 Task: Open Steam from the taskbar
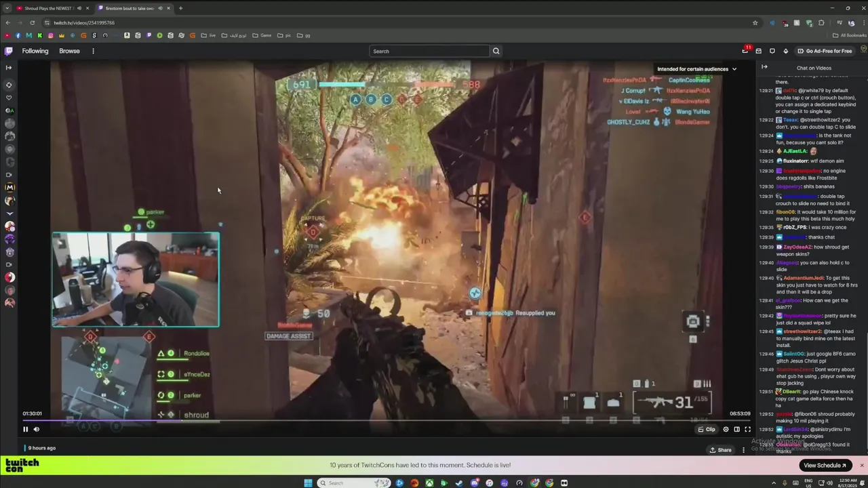pyautogui.click(x=459, y=483)
